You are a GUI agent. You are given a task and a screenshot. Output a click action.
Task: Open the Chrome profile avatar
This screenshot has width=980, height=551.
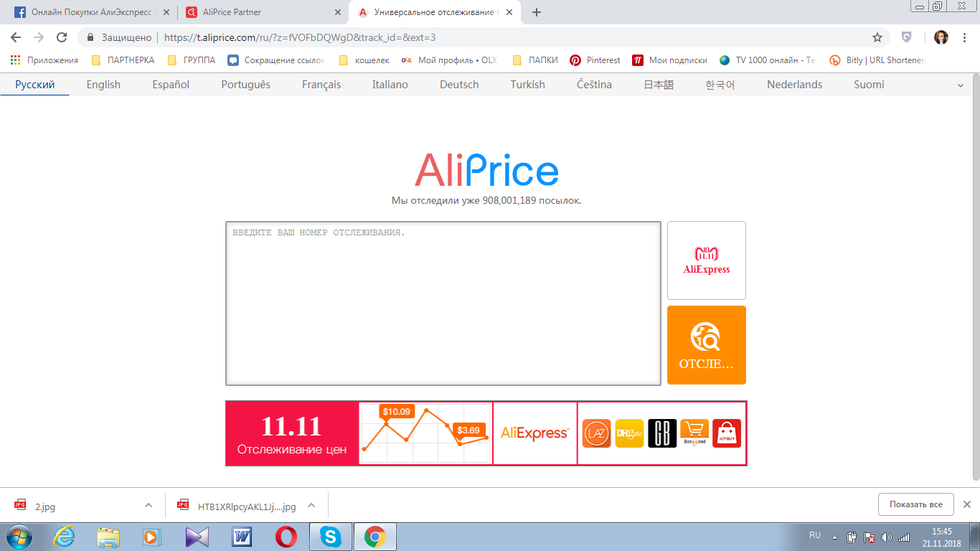[x=941, y=37]
